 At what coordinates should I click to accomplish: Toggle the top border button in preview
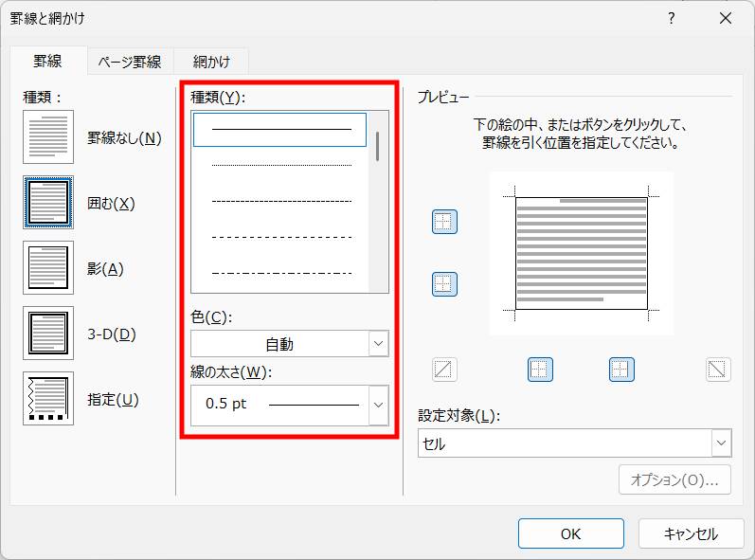(444, 222)
